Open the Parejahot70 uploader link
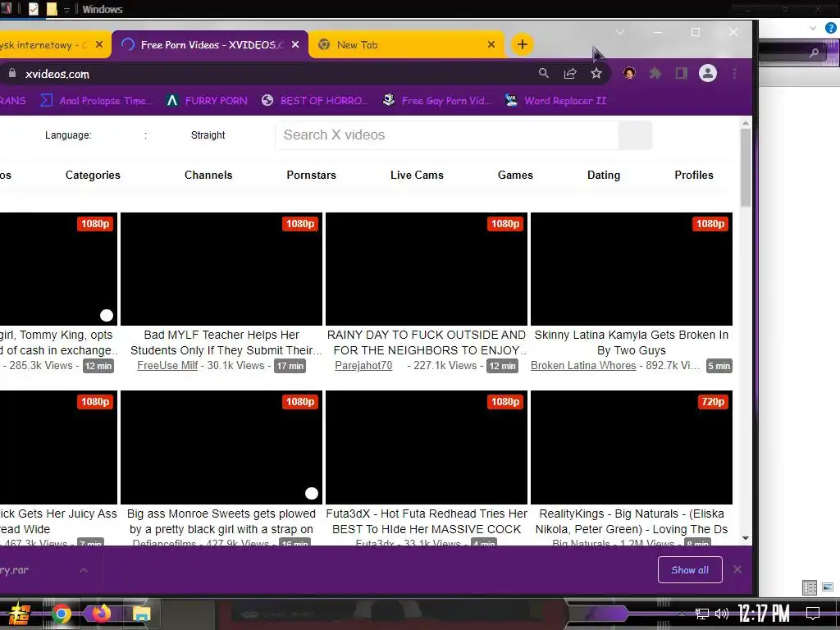 pyautogui.click(x=363, y=365)
